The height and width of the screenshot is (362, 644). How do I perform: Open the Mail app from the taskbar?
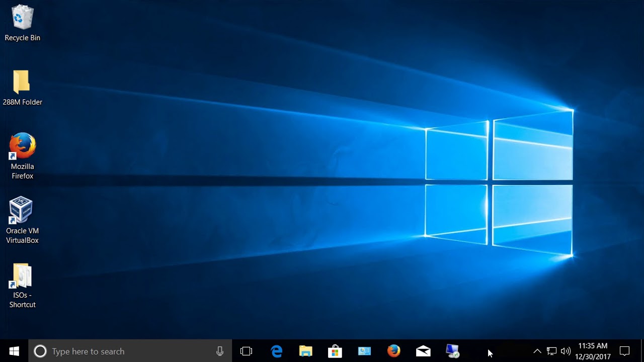click(x=423, y=351)
